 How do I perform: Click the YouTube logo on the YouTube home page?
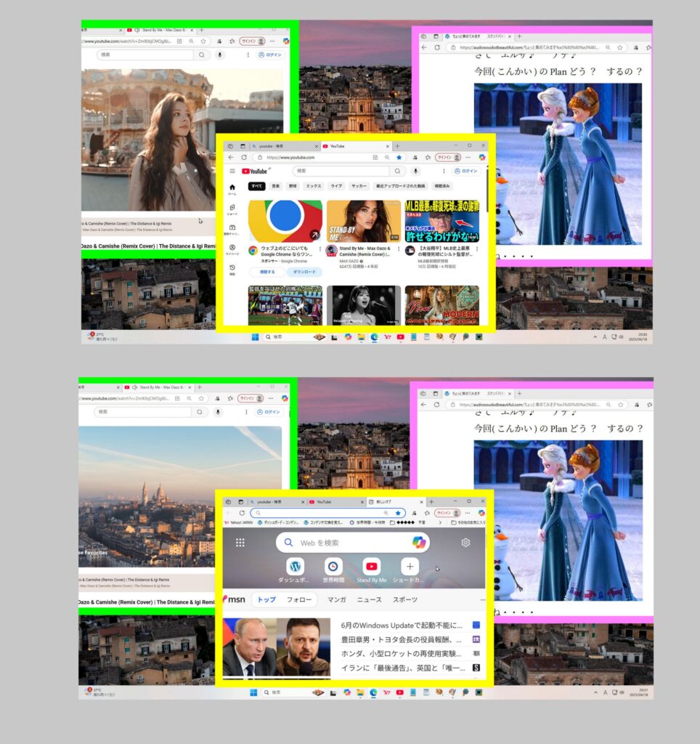click(255, 171)
